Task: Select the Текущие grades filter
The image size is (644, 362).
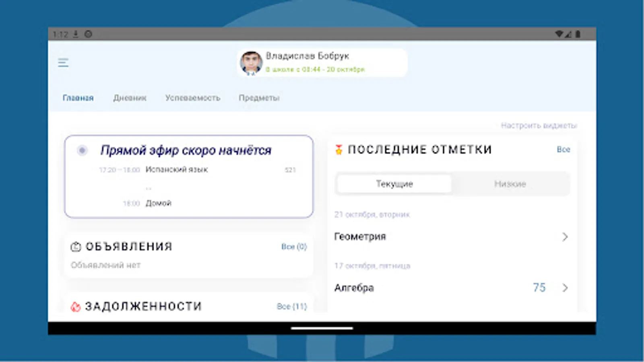Action: (394, 183)
